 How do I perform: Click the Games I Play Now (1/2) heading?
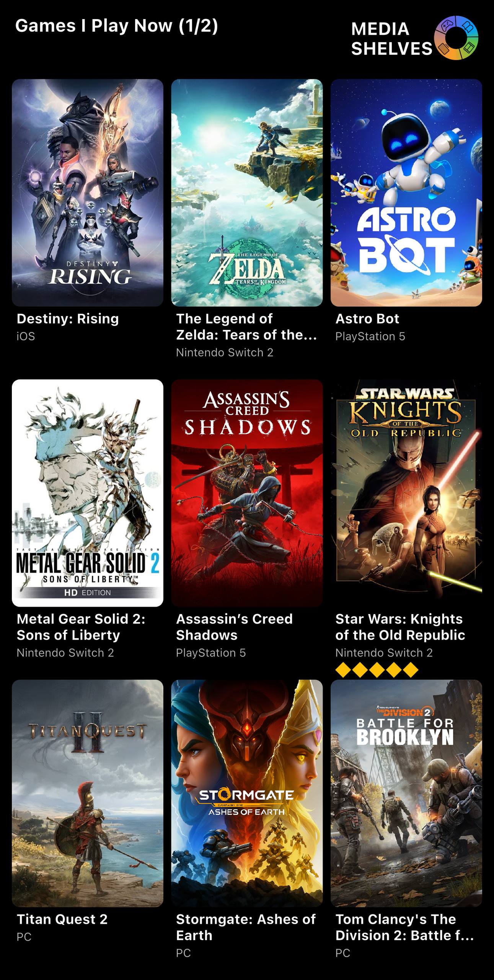click(x=116, y=26)
